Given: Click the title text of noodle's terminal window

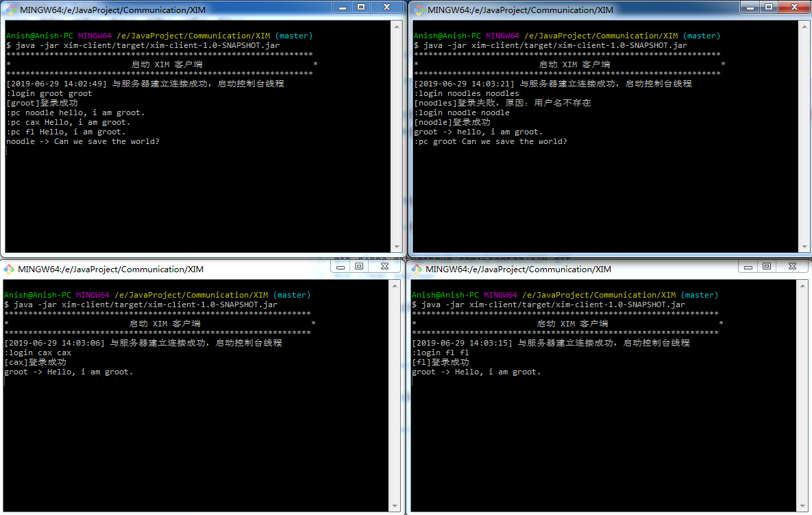Looking at the screenshot, I should pyautogui.click(x=521, y=10).
